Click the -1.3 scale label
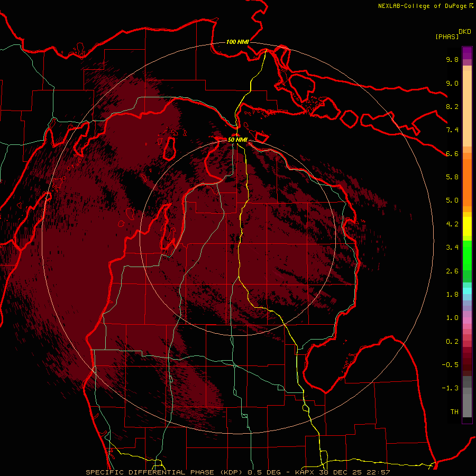476x476 pixels. [x=450, y=388]
